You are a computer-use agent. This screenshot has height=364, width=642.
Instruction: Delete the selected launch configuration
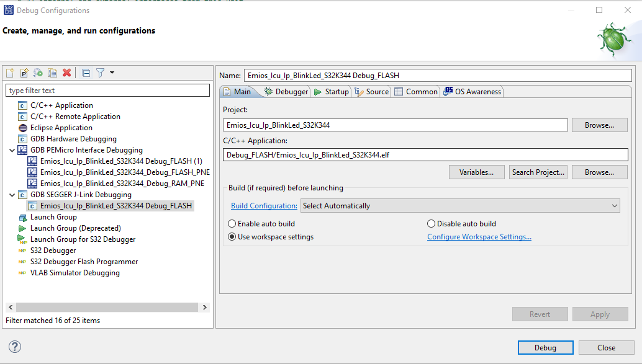[67, 73]
